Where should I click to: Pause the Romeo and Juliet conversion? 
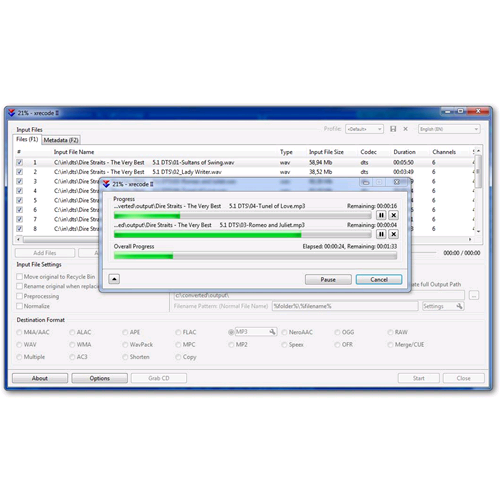381,234
